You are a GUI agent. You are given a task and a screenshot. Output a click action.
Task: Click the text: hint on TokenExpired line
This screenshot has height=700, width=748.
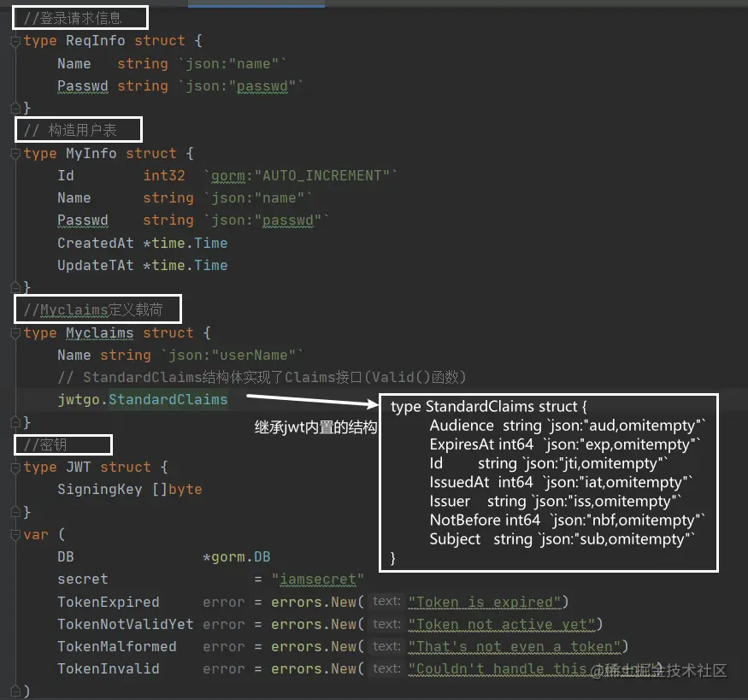point(386,602)
